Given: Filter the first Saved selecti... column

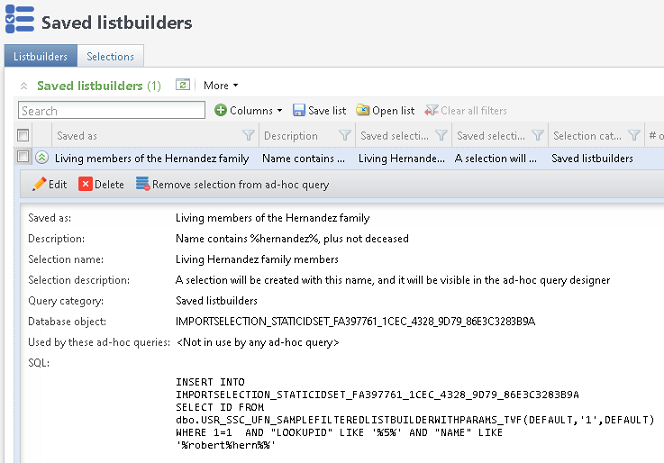Looking at the screenshot, I should tap(441, 136).
